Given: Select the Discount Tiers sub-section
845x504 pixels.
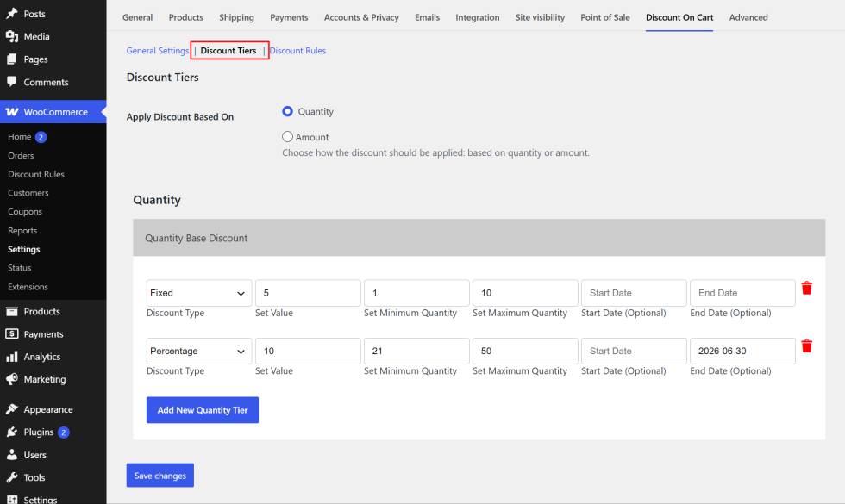Looking at the screenshot, I should click(228, 51).
